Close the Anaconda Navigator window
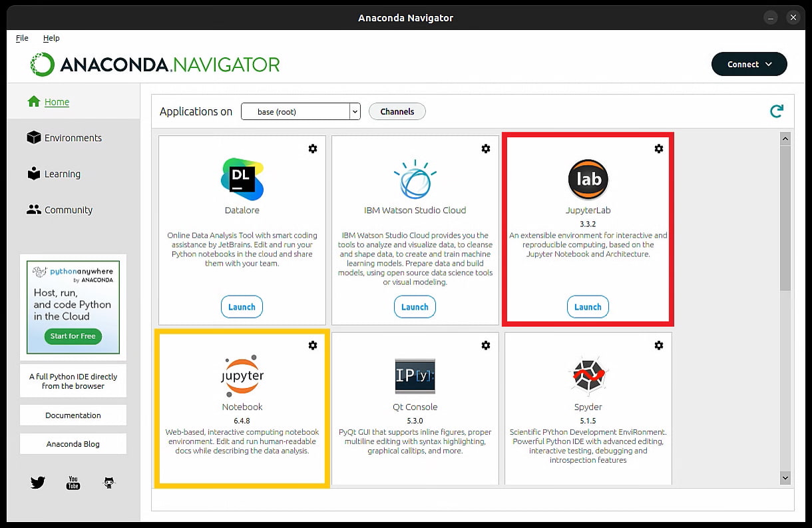The image size is (812, 528). click(x=793, y=18)
